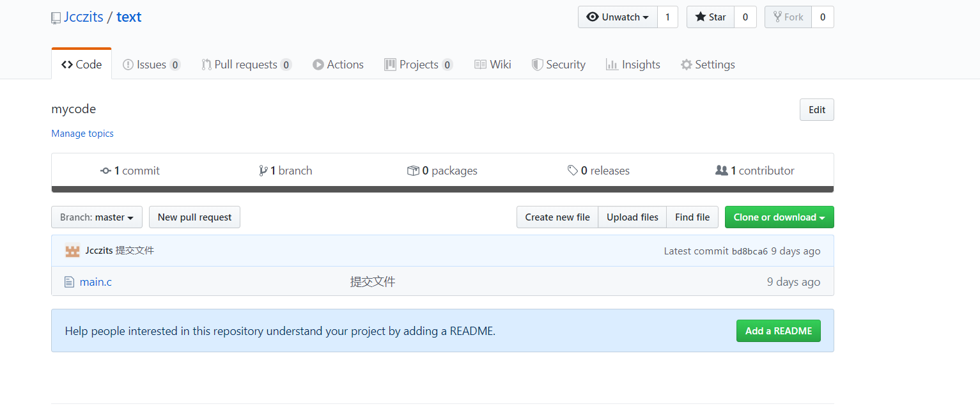Click the Fork button

click(788, 17)
